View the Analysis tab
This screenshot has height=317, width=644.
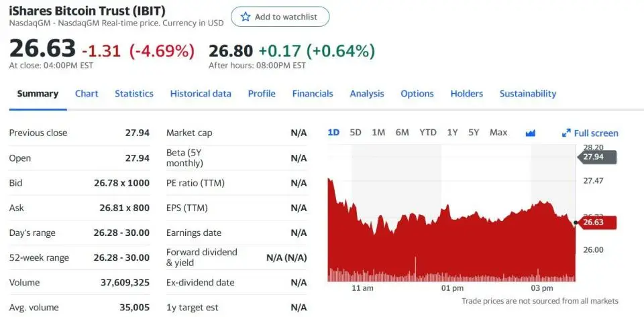367,94
